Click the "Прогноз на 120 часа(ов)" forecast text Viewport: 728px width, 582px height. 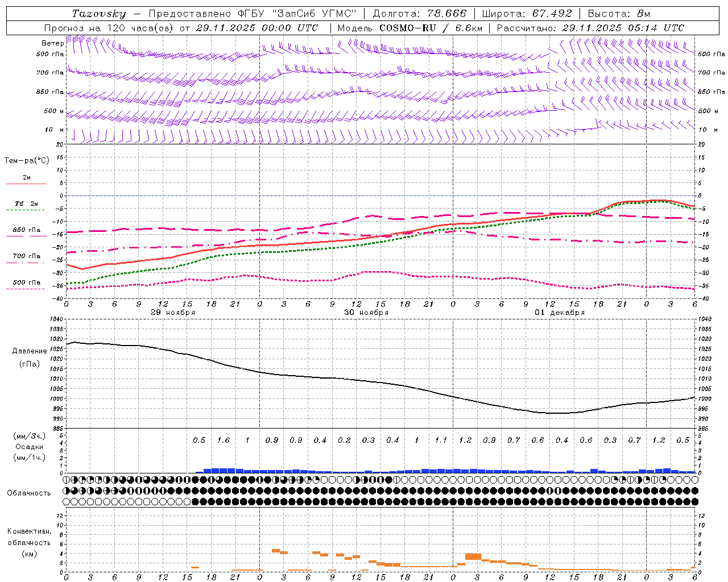click(x=109, y=27)
